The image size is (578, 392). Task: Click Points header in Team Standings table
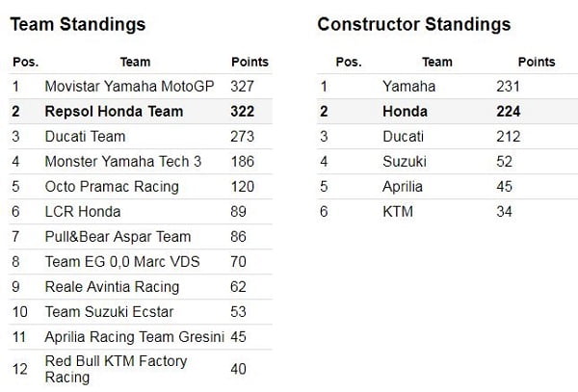(250, 62)
